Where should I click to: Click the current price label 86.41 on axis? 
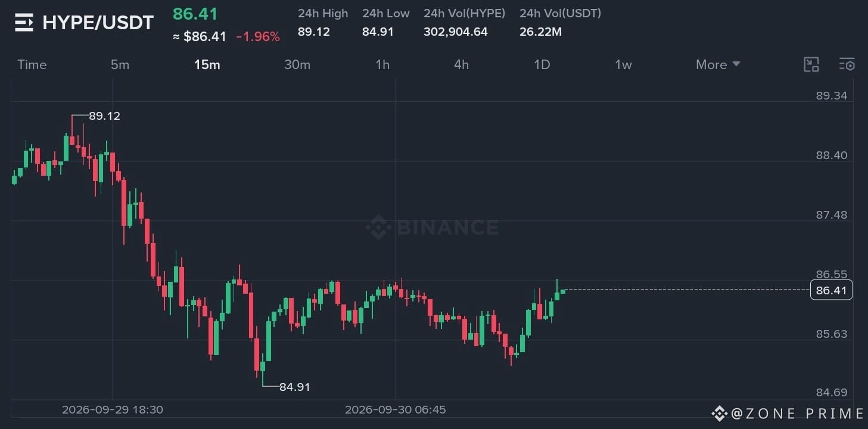pos(832,290)
